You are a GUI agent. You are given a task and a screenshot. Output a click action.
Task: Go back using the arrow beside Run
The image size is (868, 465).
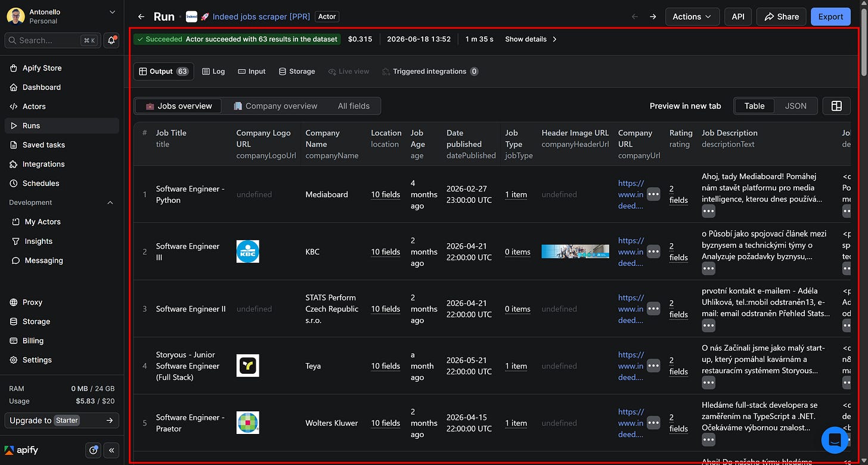(141, 17)
